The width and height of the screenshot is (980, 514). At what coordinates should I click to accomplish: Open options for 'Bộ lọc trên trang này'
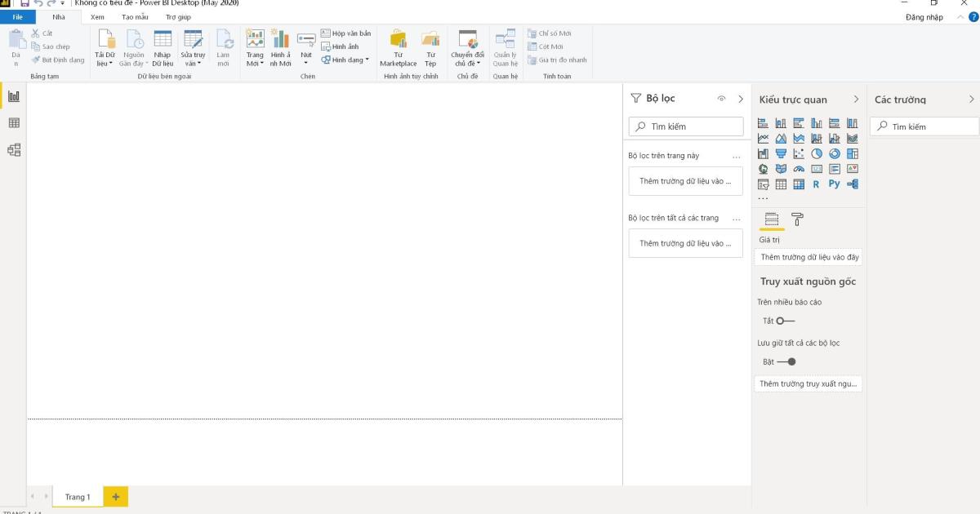coord(737,156)
